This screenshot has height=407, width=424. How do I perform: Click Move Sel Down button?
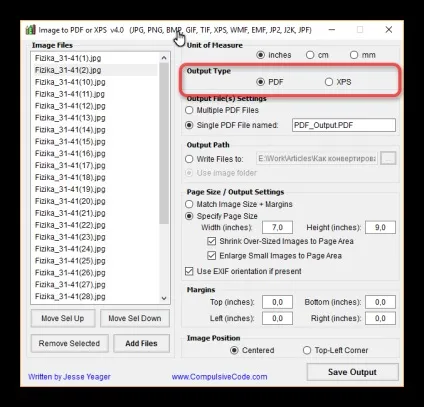[x=135, y=318]
